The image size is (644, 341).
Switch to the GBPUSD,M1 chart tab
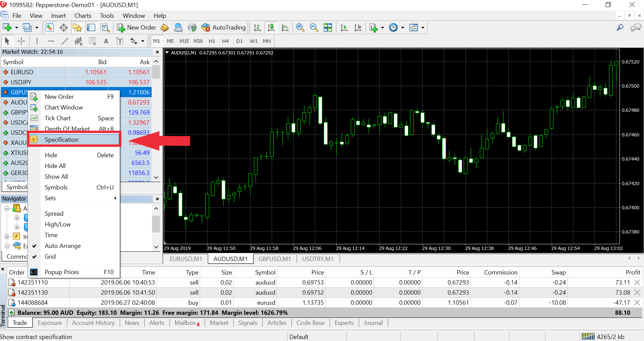[274, 259]
